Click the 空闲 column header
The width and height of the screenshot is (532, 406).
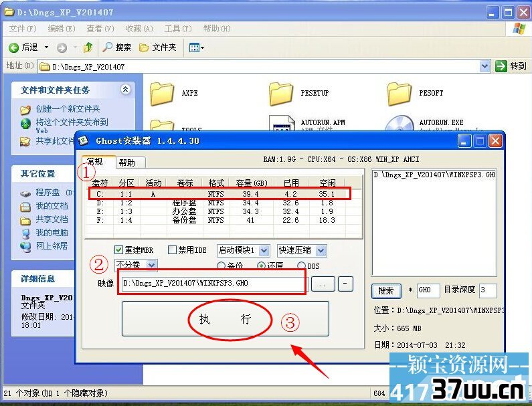327,183
